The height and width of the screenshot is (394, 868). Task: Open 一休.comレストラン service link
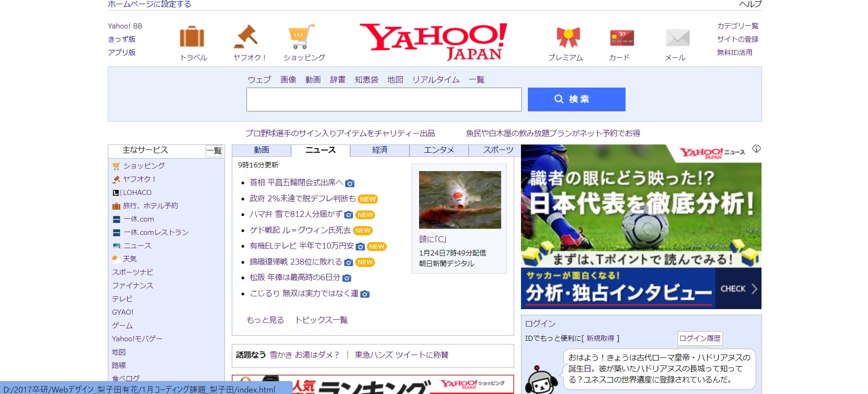[x=156, y=233]
